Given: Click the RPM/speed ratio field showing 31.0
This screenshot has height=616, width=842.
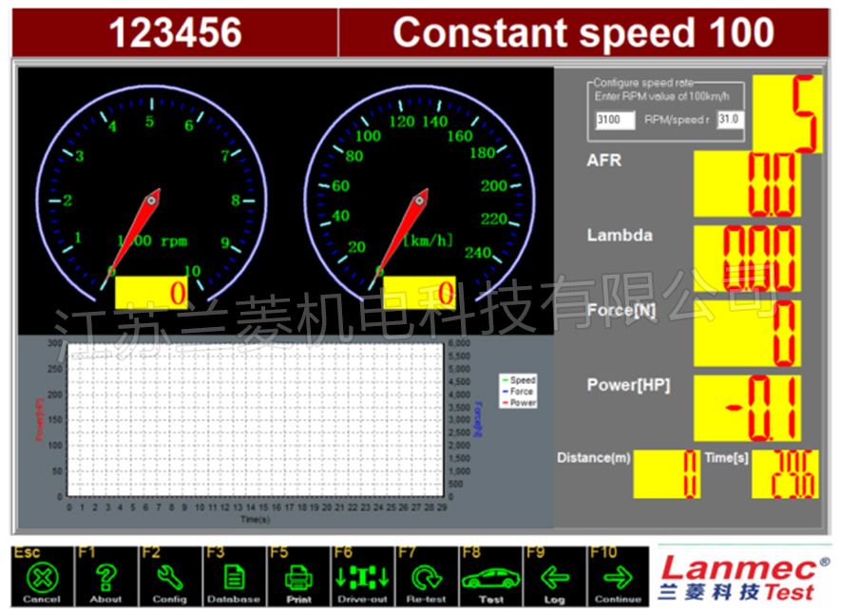Looking at the screenshot, I should click(x=730, y=120).
